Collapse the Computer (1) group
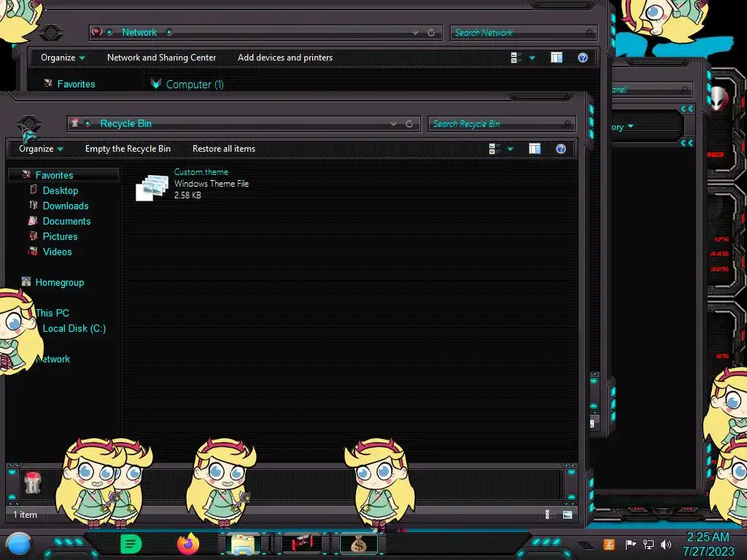Viewport: 747px width, 560px height. pos(156,85)
